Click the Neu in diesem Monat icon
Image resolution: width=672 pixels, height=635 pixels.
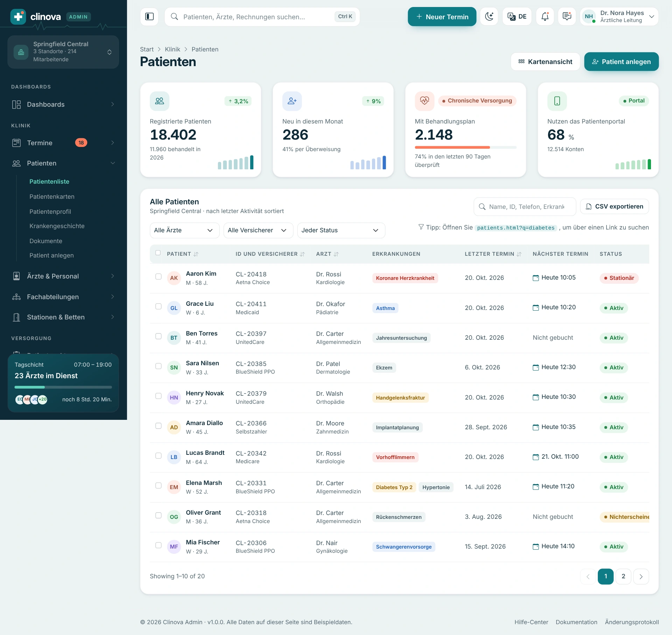[x=292, y=101]
